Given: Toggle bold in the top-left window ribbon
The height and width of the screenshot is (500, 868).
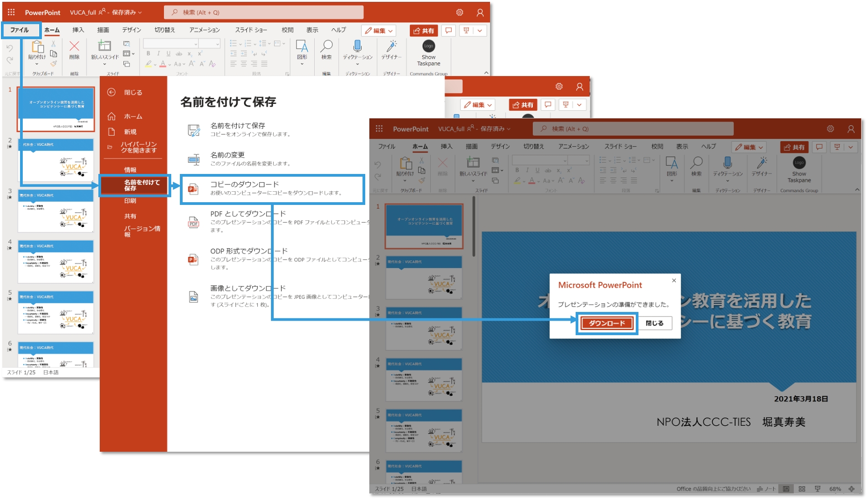Looking at the screenshot, I should pyautogui.click(x=148, y=54).
